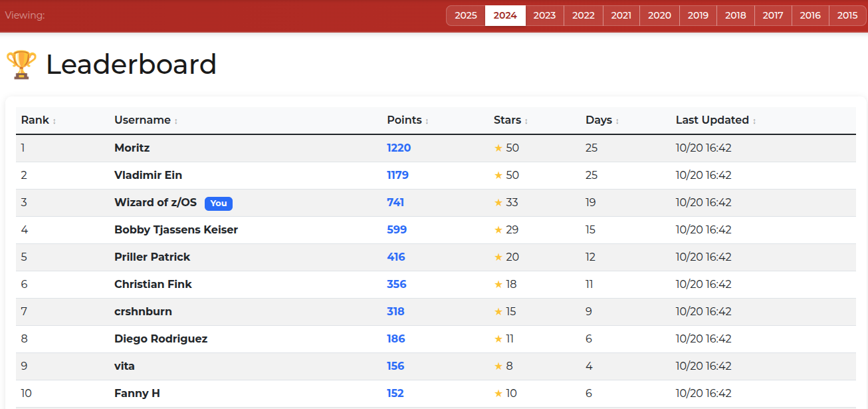868x409 pixels.
Task: Click the blue You badge
Action: click(x=219, y=204)
